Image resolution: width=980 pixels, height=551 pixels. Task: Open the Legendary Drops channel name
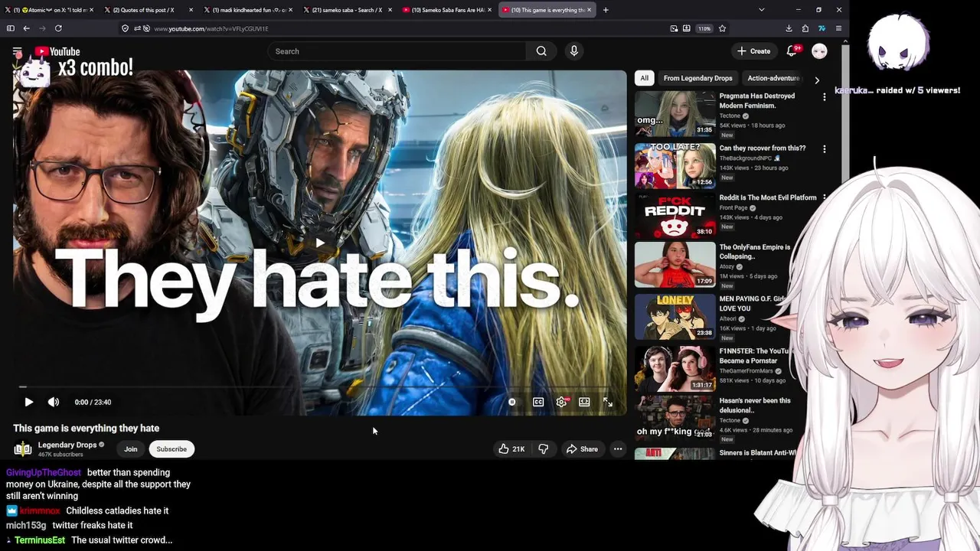click(x=67, y=445)
